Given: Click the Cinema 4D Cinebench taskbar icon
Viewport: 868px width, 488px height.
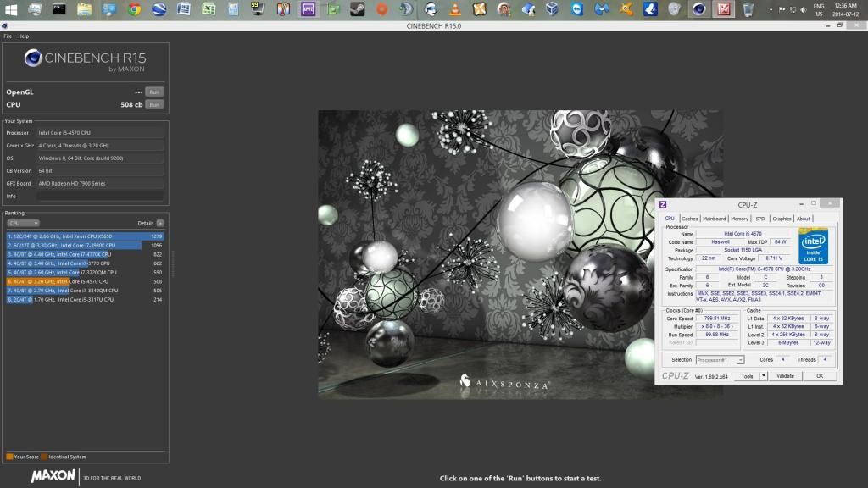Looking at the screenshot, I should pos(699,9).
